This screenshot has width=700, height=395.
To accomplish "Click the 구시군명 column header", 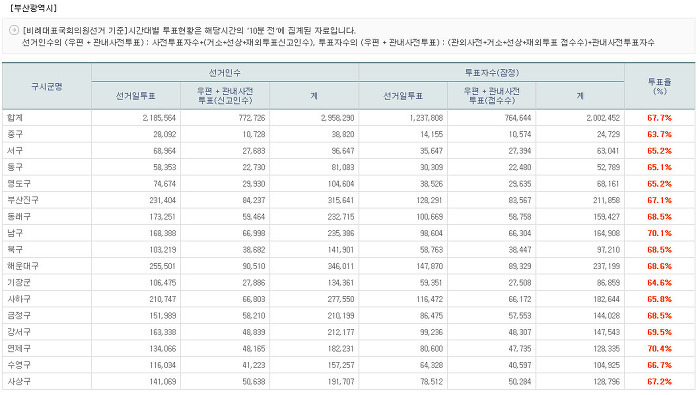I will [x=47, y=87].
